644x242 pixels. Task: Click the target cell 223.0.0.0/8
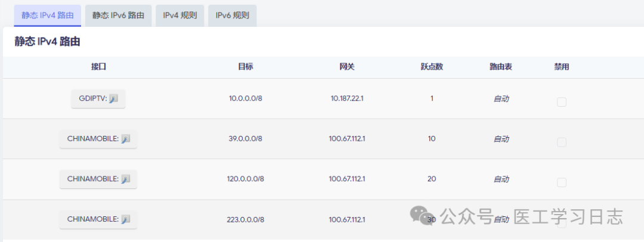click(245, 219)
